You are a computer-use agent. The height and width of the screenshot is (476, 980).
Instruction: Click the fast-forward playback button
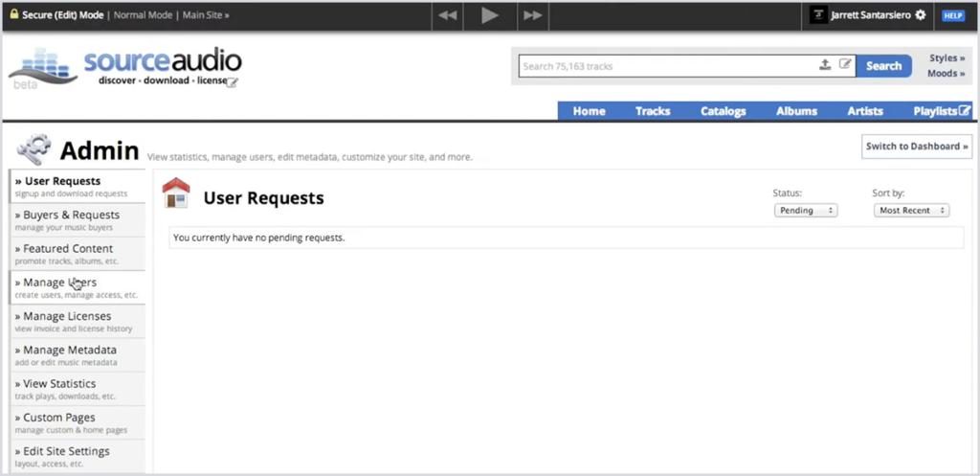(532, 15)
